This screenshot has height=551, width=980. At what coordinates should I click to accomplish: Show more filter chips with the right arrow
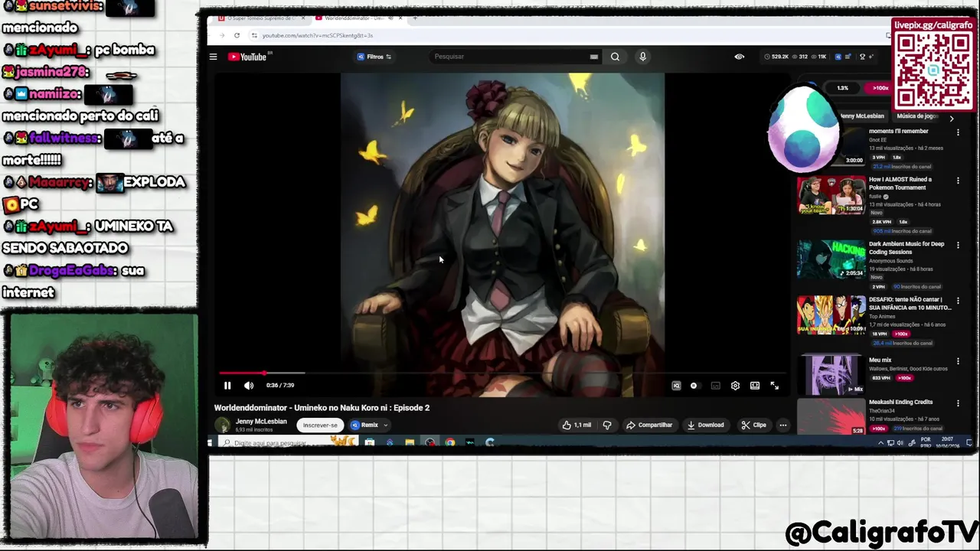952,119
